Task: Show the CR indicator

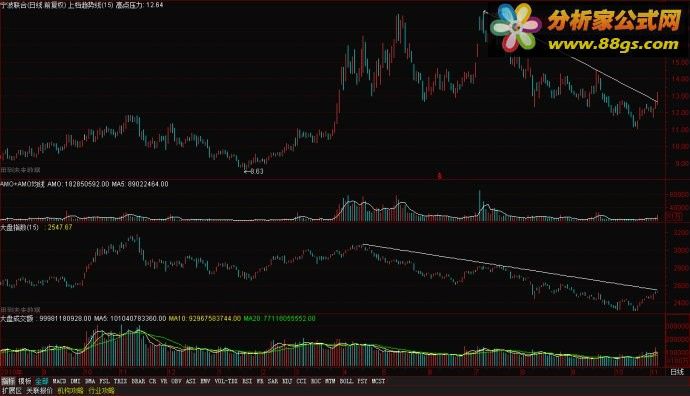Action: [153, 381]
